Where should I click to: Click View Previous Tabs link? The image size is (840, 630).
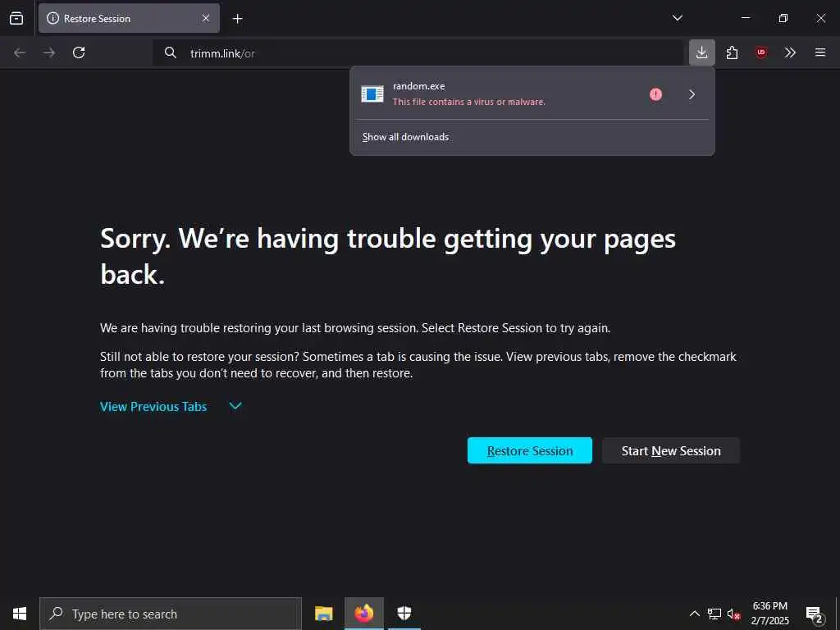click(153, 407)
